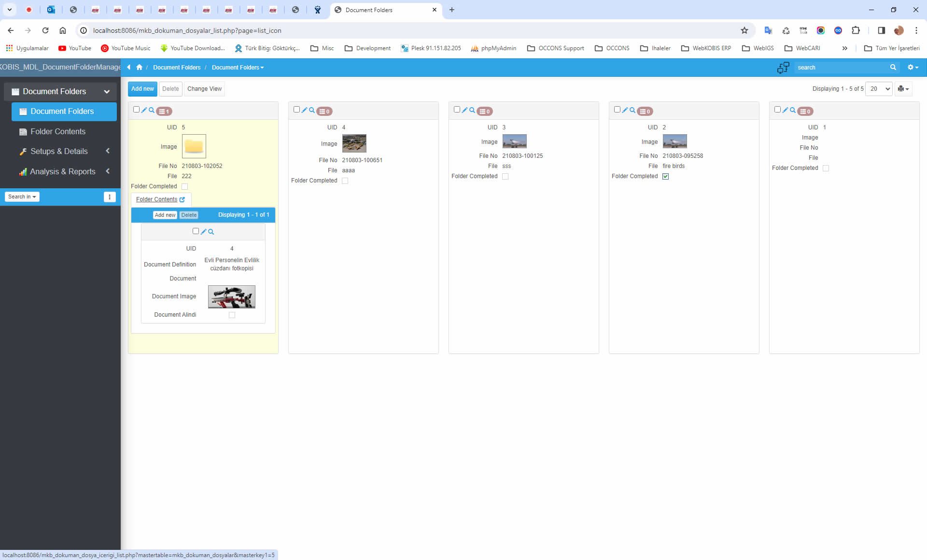Open the three-dot menu in sidebar search bar
The image size is (927, 560).
110,196
